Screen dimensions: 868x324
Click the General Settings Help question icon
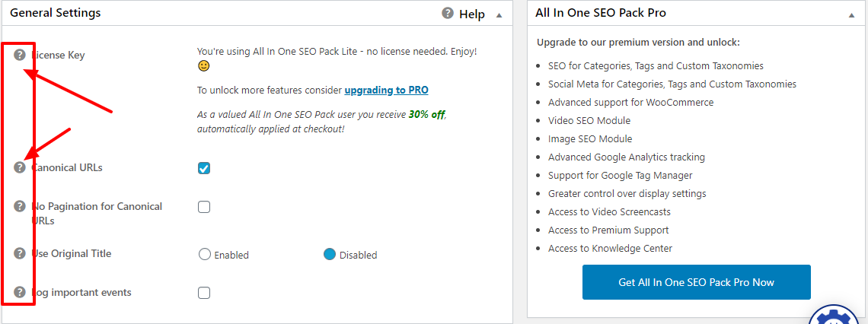(x=448, y=14)
